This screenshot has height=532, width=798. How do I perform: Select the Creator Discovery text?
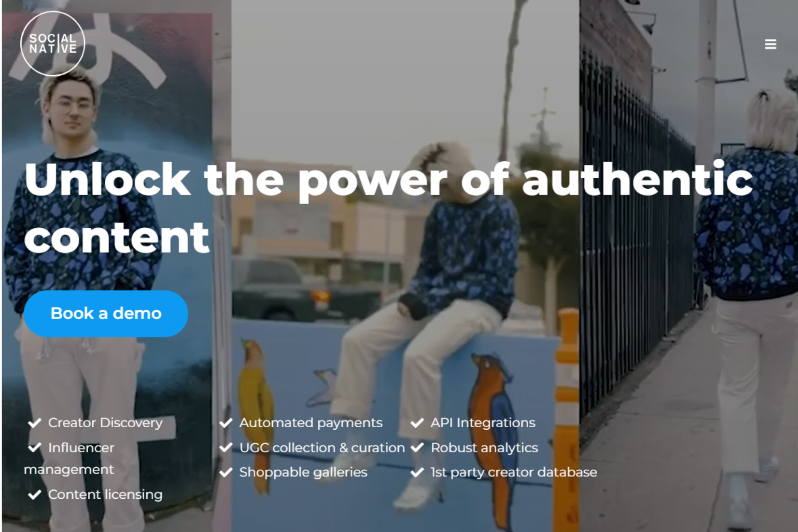click(105, 423)
